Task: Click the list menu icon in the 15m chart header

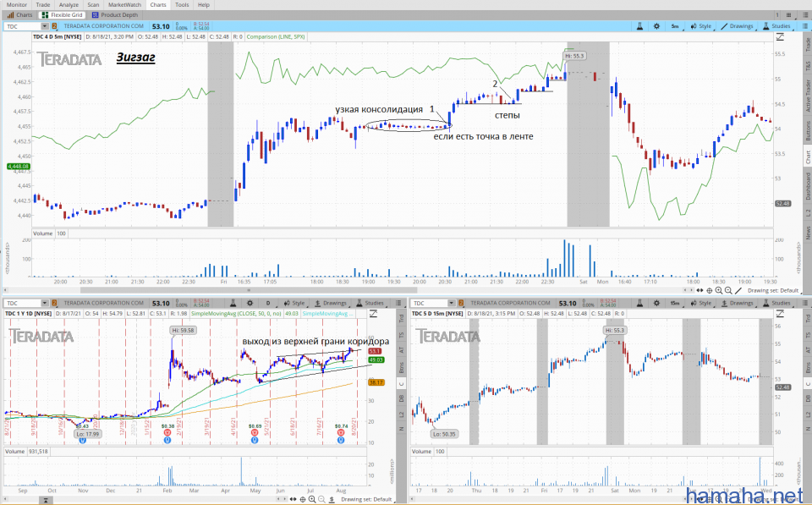Action: (x=805, y=303)
